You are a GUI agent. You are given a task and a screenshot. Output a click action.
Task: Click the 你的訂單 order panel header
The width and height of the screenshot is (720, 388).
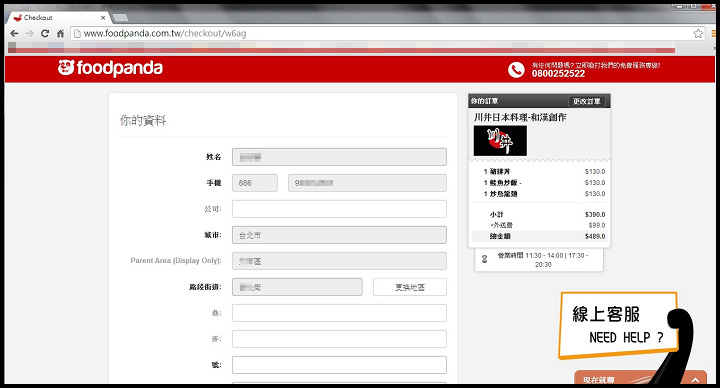click(x=484, y=101)
